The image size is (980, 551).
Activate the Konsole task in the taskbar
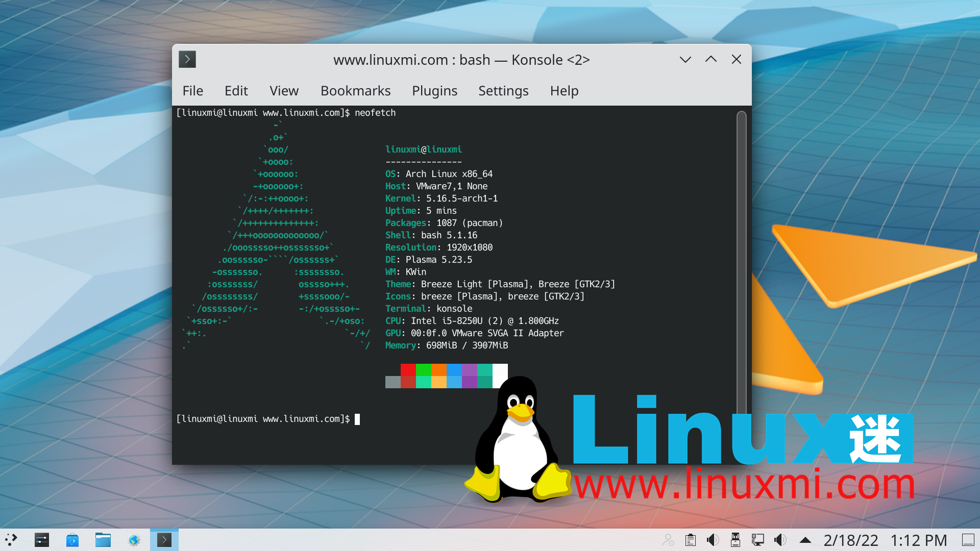(x=164, y=540)
